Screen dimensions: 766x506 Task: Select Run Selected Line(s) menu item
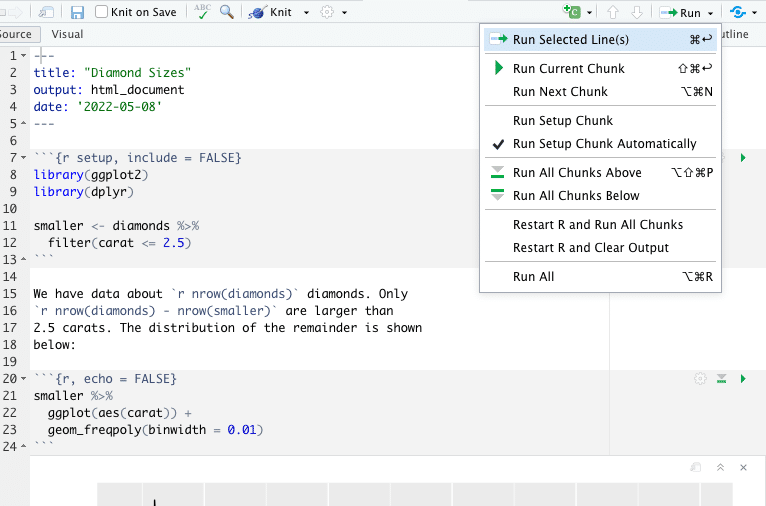pyautogui.click(x=600, y=40)
